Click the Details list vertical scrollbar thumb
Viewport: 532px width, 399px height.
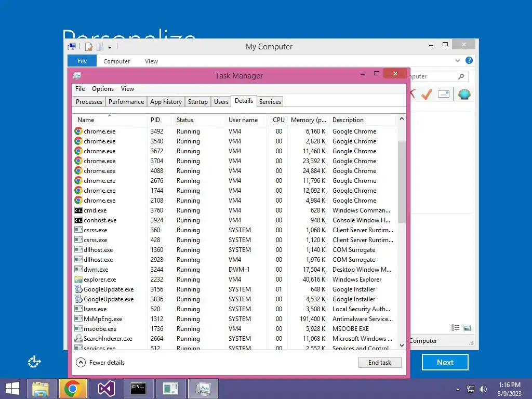(x=402, y=181)
